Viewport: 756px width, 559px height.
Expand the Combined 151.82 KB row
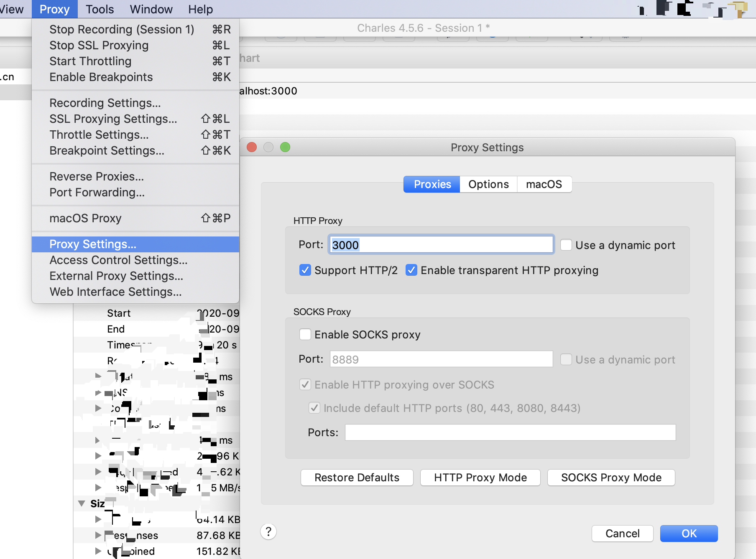(98, 551)
